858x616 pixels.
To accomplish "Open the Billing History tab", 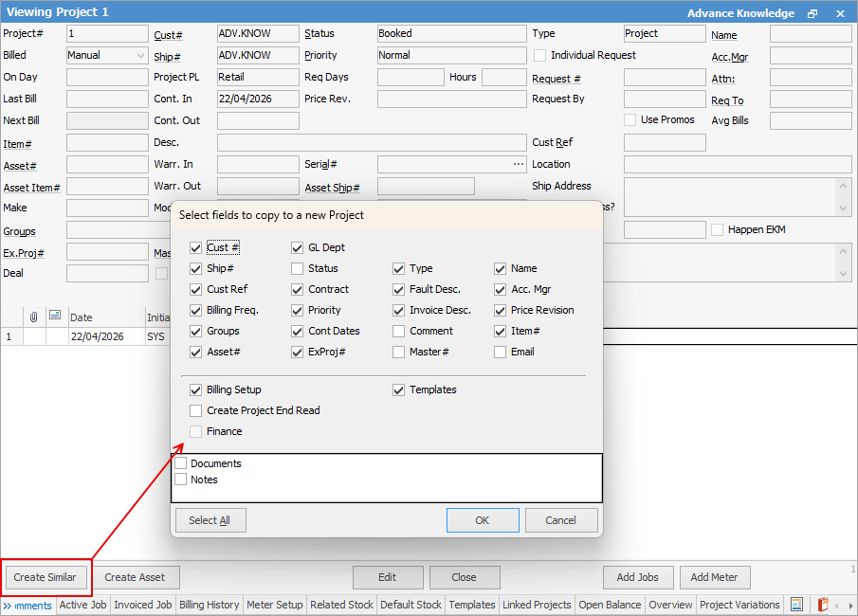I will pos(209,605).
